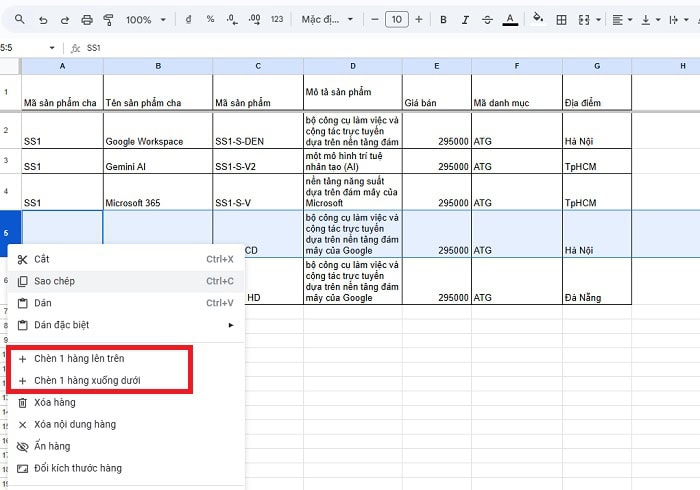Click header cell Tên sản phẩm cha

coord(158,92)
